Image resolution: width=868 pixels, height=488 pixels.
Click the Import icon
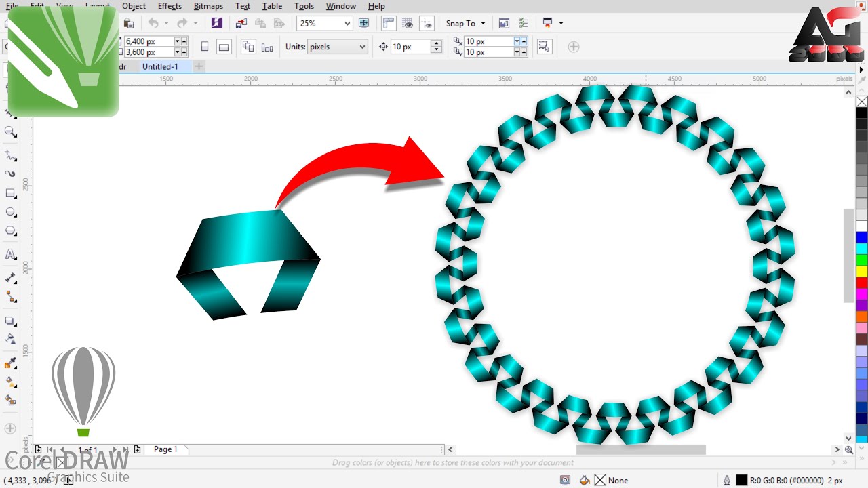241,23
